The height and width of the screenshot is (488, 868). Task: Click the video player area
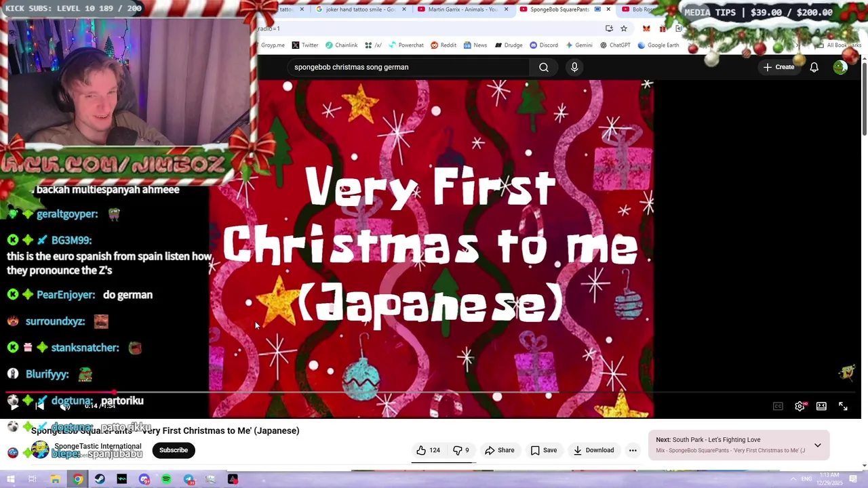(x=431, y=249)
